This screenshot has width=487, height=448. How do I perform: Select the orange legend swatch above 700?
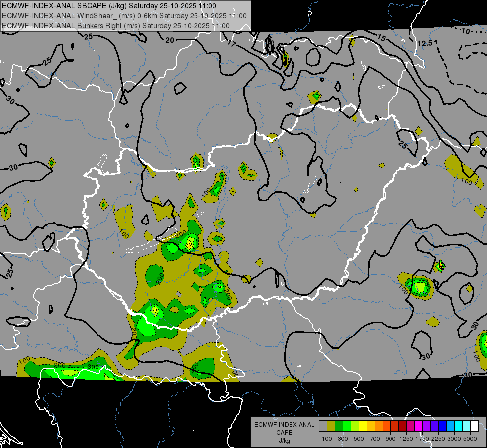tap(379, 426)
